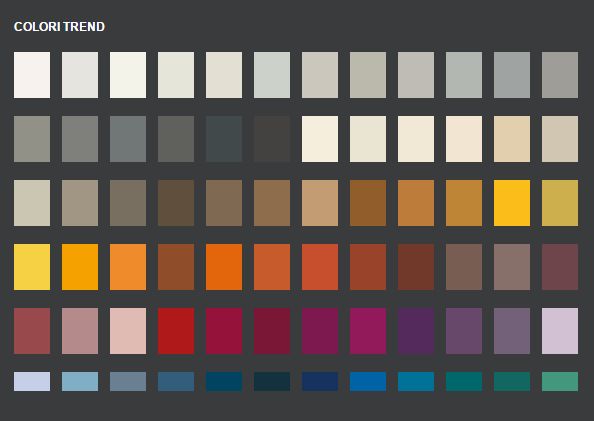Click the dark chocolate brown swatch in row three
The image size is (594, 421).
pos(176,203)
